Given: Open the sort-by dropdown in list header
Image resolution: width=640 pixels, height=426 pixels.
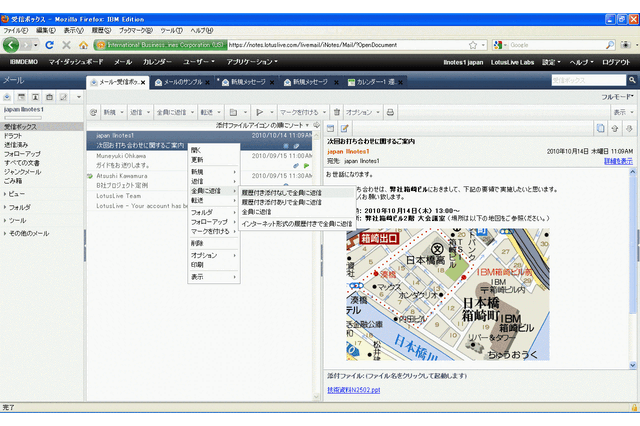Looking at the screenshot, I should (x=307, y=125).
